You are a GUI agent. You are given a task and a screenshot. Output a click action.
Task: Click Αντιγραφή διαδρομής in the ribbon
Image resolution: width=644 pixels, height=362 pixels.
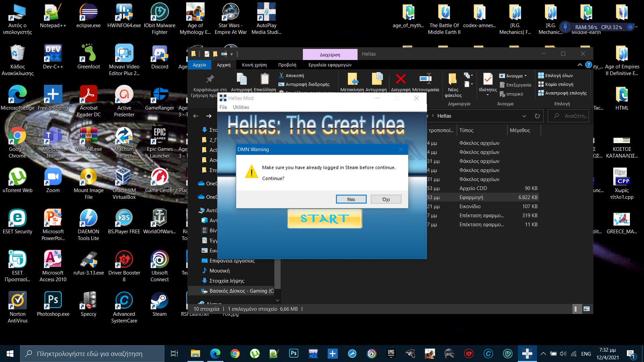pyautogui.click(x=304, y=84)
